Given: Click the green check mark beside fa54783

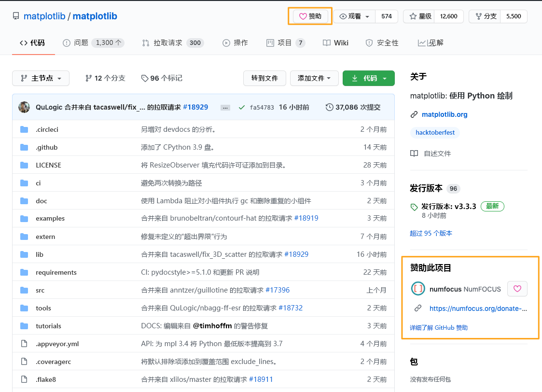Looking at the screenshot, I should pyautogui.click(x=242, y=107).
